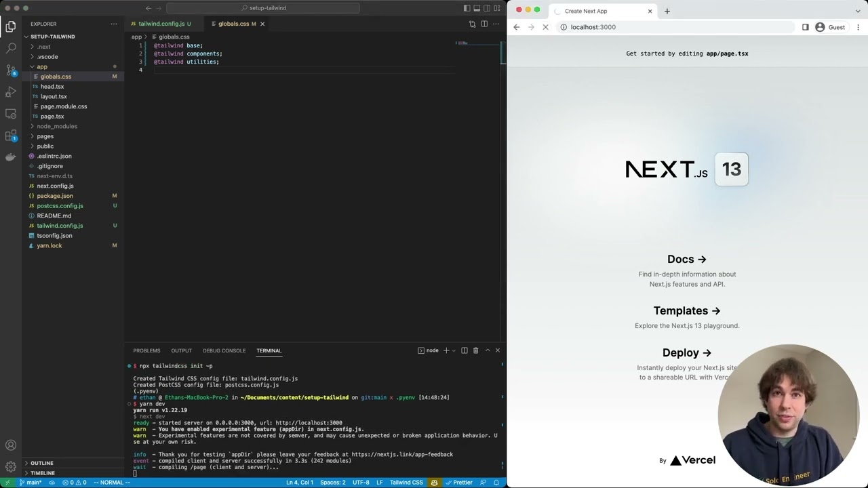Open the Remote Explorer activity icon
Image resolution: width=868 pixels, height=488 pixels.
click(x=11, y=114)
